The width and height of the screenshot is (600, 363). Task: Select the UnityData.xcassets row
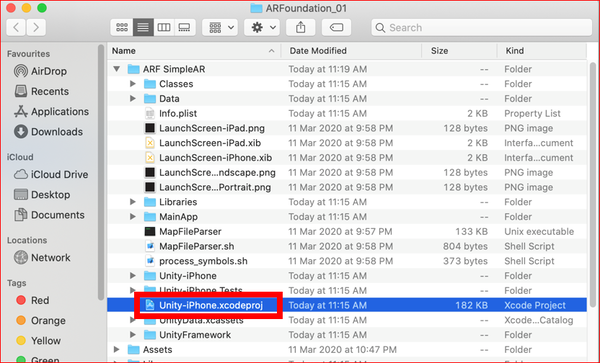pos(347,320)
